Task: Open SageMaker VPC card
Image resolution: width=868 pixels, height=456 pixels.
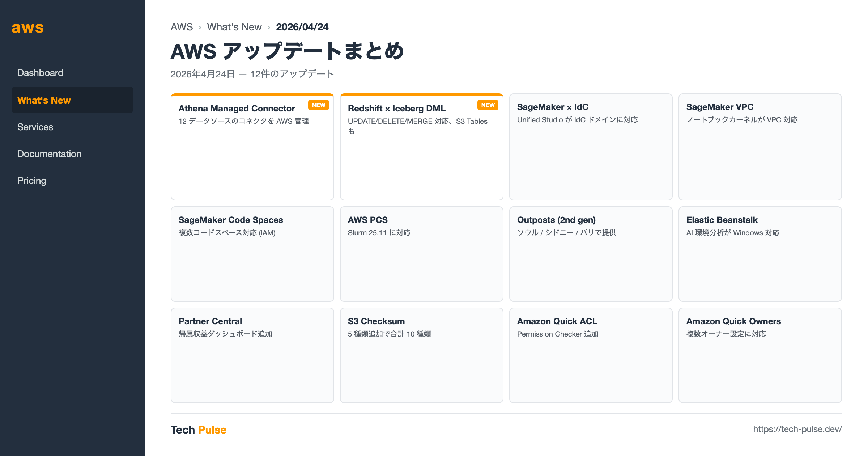Action: click(760, 147)
